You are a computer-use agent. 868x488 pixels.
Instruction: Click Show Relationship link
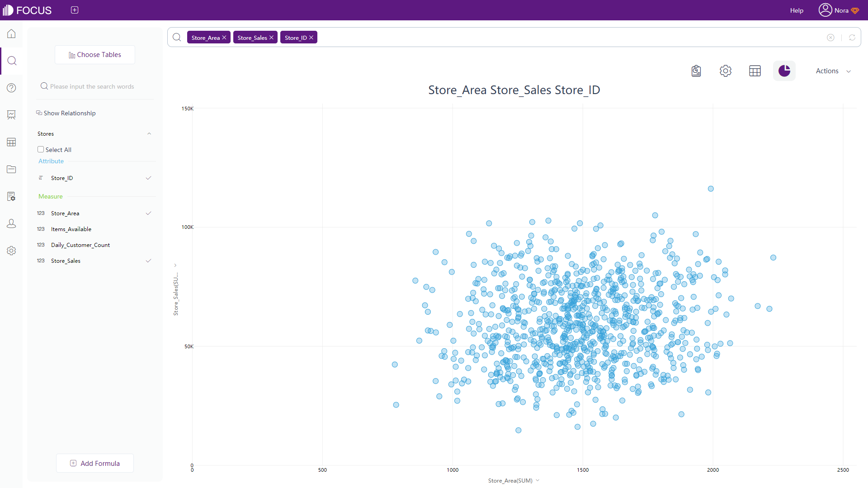coord(66,113)
